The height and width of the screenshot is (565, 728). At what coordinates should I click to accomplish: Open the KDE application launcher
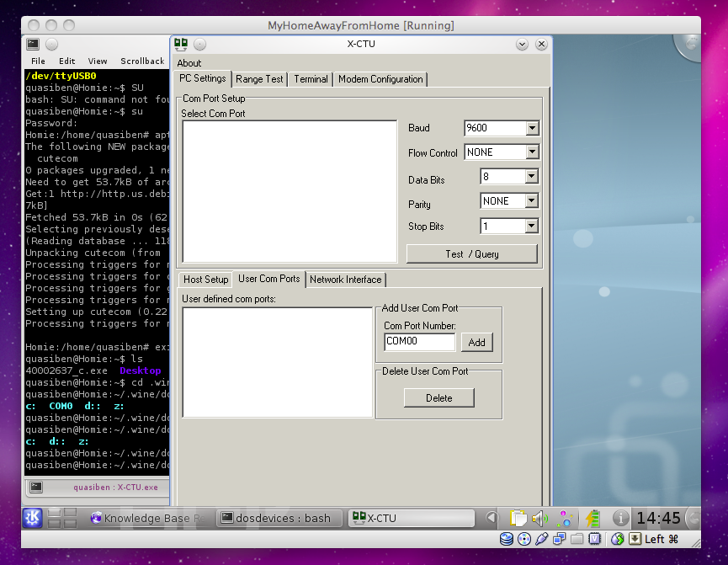[x=33, y=518]
